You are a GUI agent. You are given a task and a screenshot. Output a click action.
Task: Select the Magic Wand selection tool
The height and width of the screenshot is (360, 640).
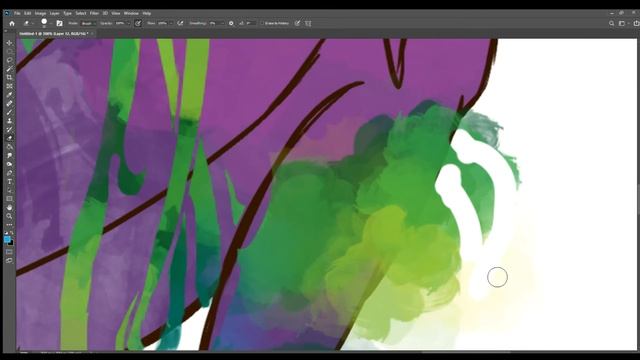9,69
